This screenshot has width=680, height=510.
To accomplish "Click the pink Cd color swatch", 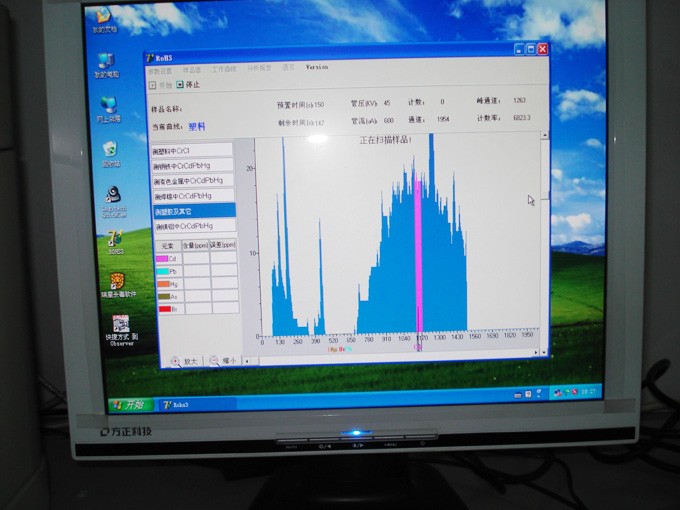I will [x=162, y=258].
